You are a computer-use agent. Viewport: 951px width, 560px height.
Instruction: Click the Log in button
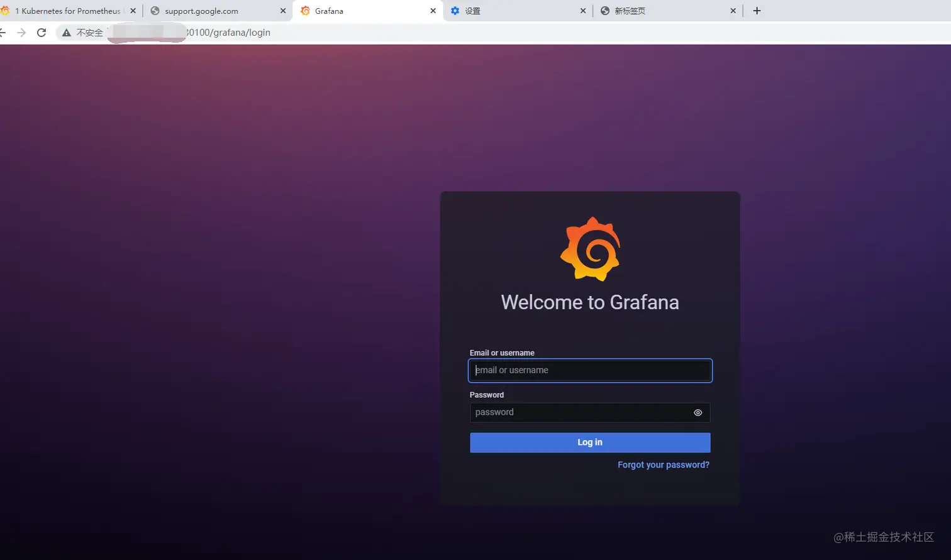pyautogui.click(x=590, y=442)
